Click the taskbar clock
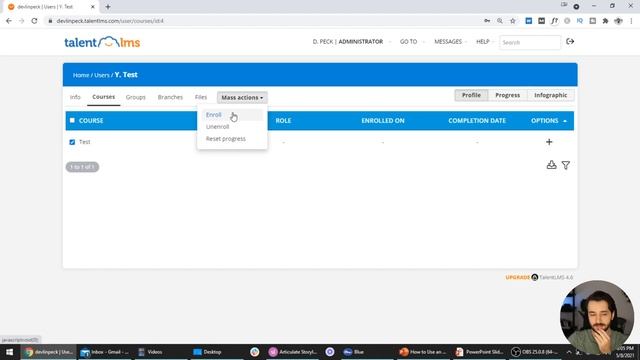 point(625,352)
